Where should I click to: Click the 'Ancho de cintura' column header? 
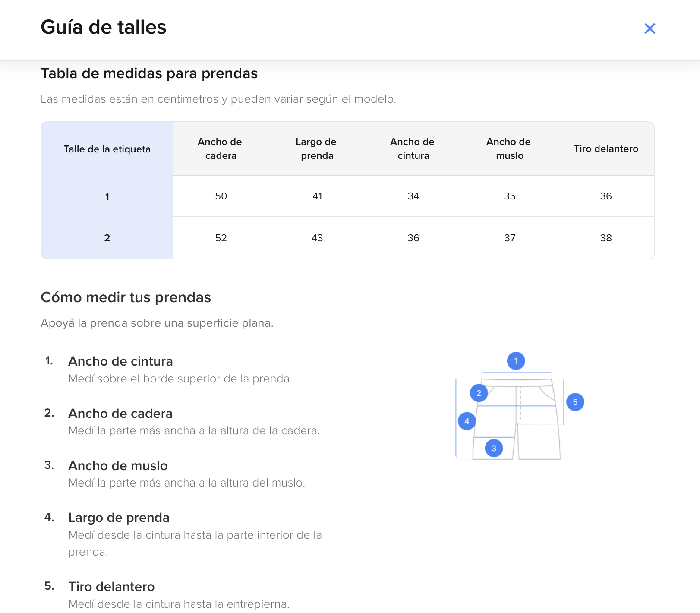pos(413,149)
